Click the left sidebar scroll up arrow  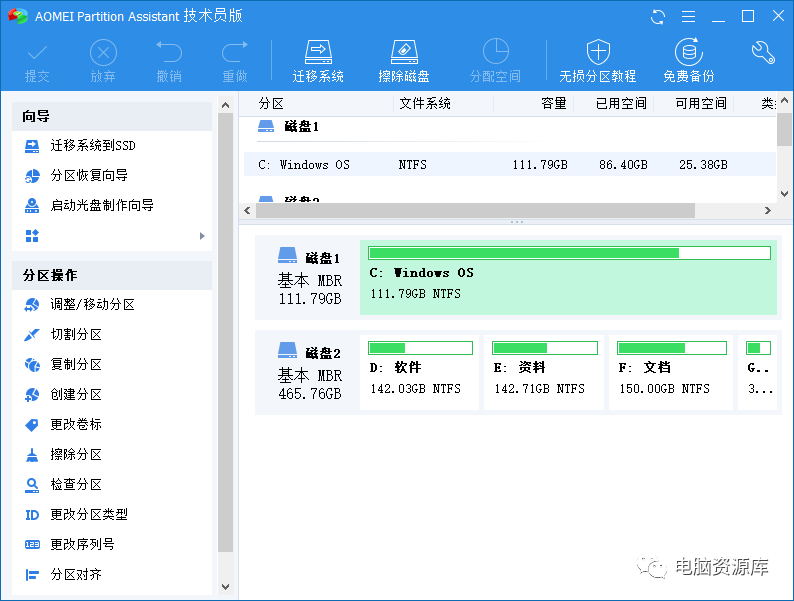tap(225, 105)
